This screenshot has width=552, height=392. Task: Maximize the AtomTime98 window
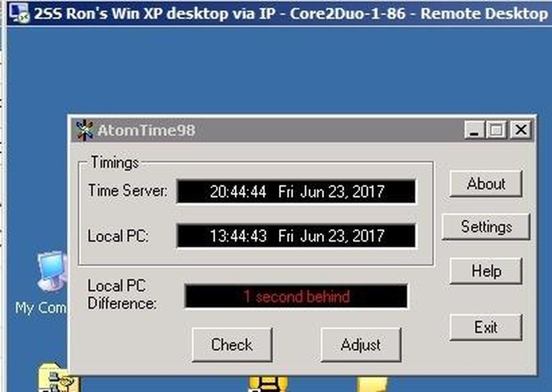496,130
